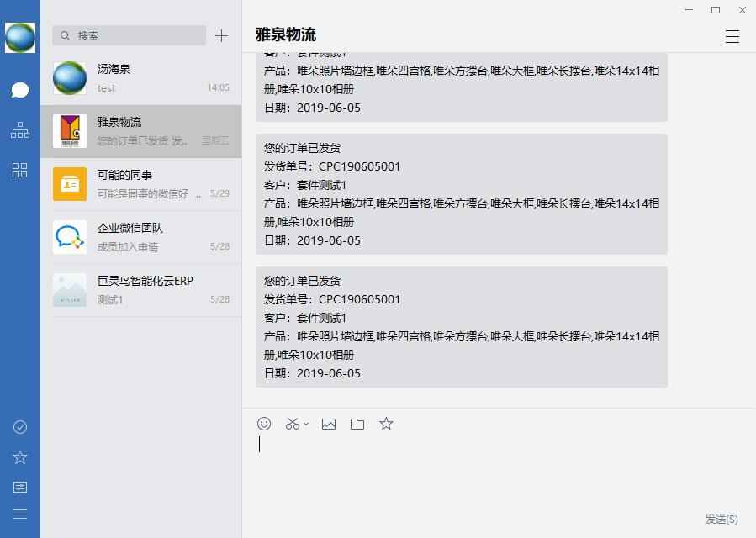The width and height of the screenshot is (756, 538).
Task: Open chat details via top-right hamburger icon
Action: (x=732, y=36)
